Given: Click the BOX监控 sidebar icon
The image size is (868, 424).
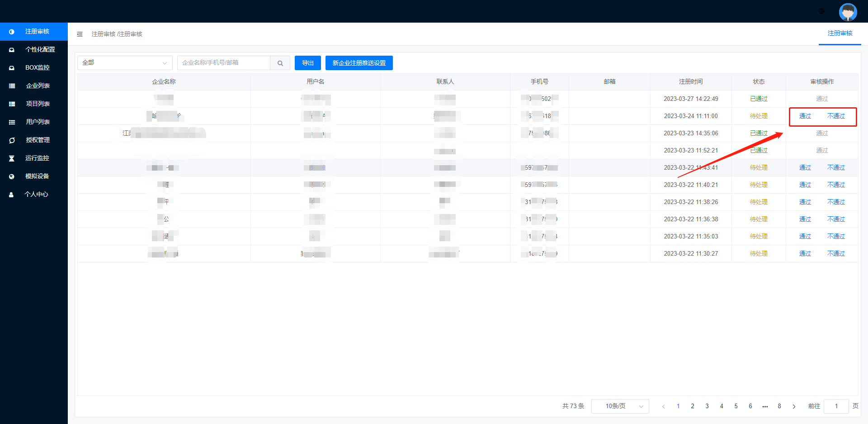Looking at the screenshot, I should (12, 68).
